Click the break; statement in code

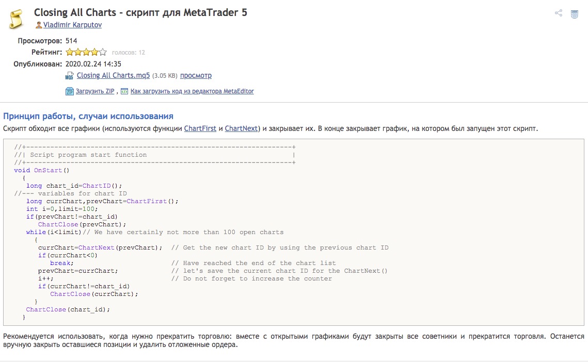coord(62,263)
